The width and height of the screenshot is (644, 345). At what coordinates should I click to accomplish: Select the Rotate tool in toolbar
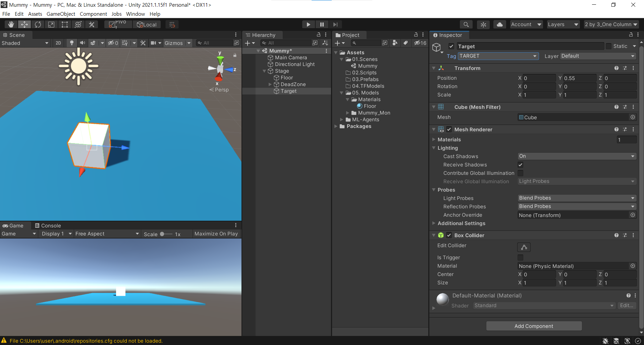38,24
